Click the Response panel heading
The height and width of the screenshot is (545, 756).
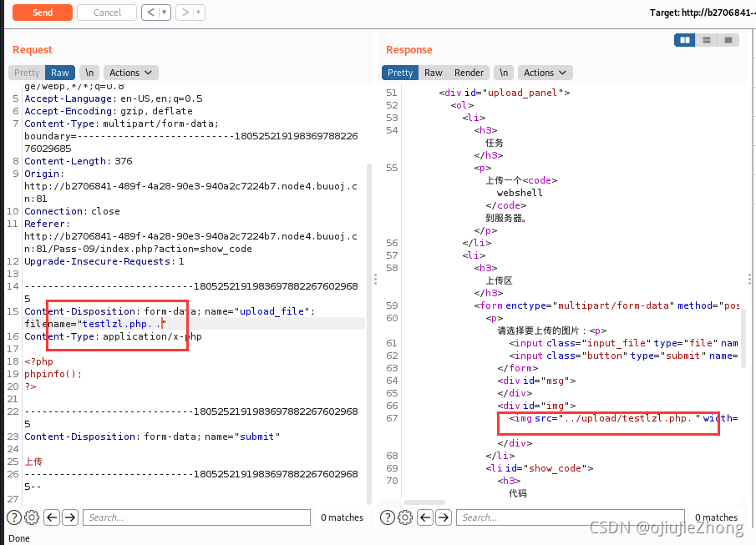point(408,49)
